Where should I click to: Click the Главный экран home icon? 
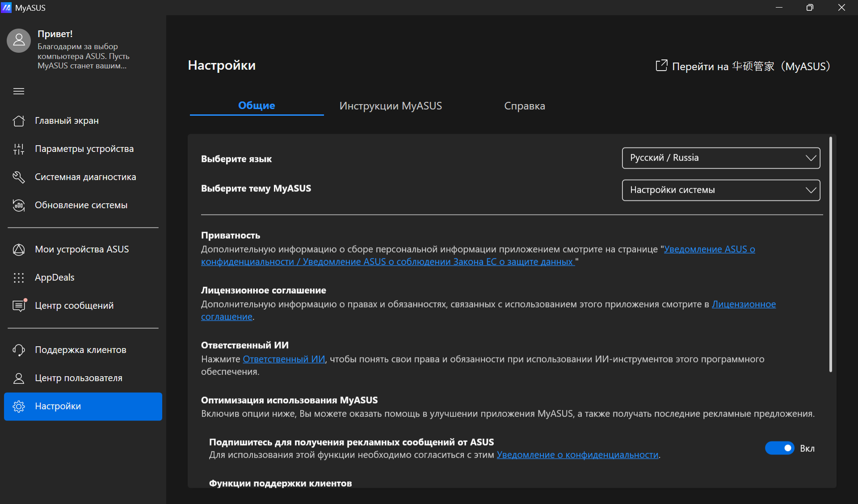click(19, 121)
